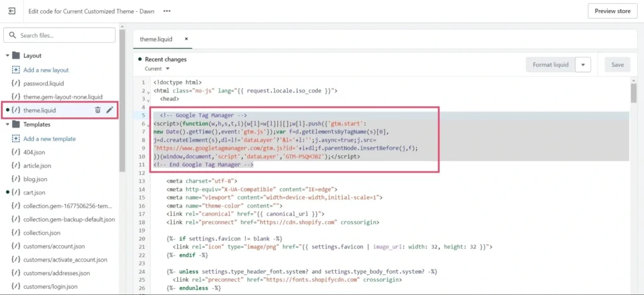The image size is (644, 295).
Task: Click the Preview store button
Action: pyautogui.click(x=613, y=11)
